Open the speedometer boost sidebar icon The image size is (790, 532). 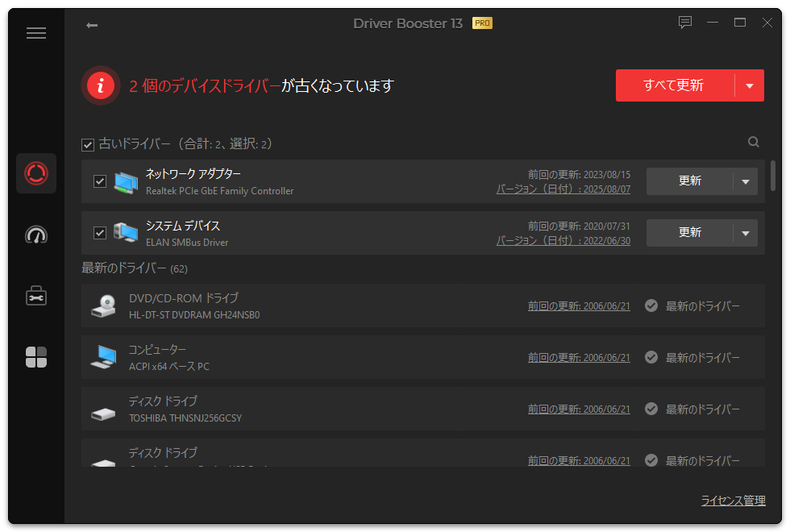pyautogui.click(x=36, y=235)
